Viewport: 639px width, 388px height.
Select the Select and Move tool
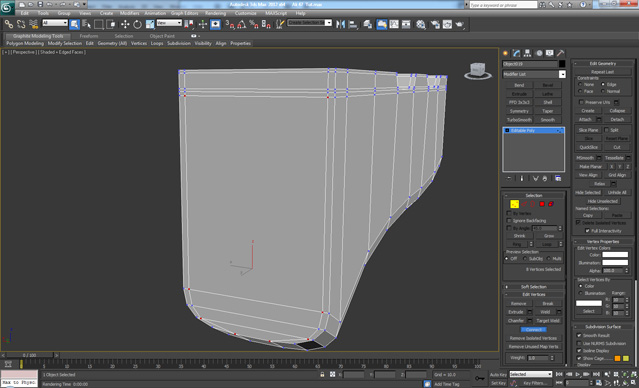click(125, 24)
